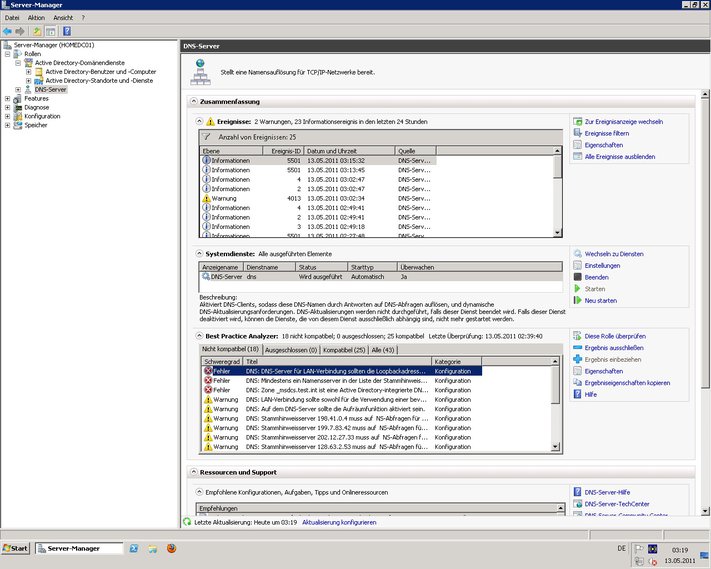Click the Action Center flag tray icon

coord(639,549)
